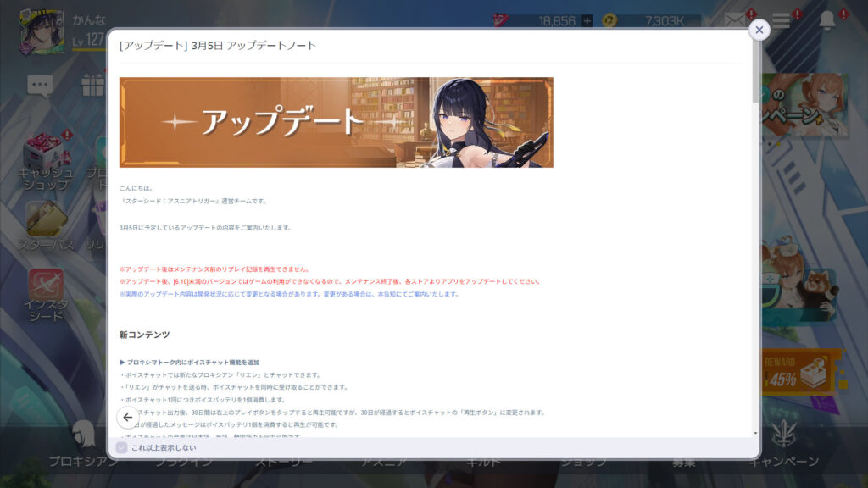868x488 pixels.
Task: Click the scrollbar down arrow in notice
Action: [755, 433]
